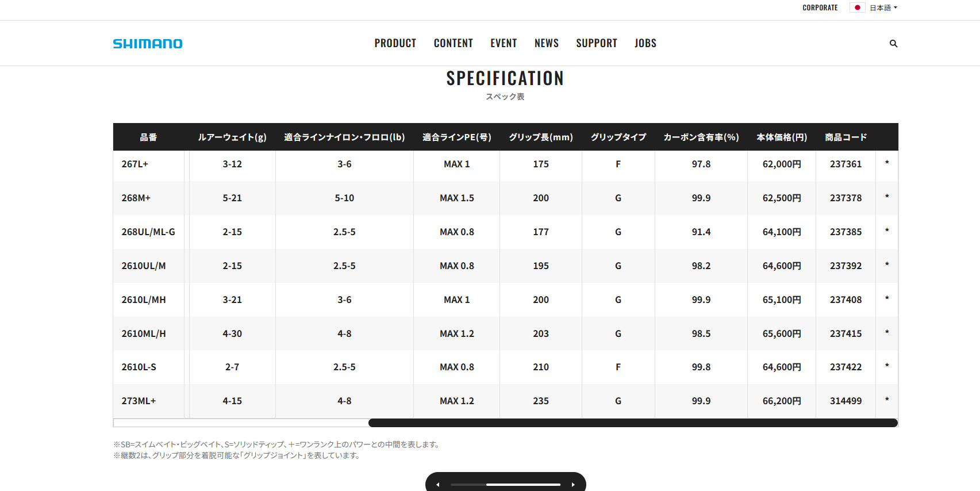Select the 268UL/ML-G model cell

pos(148,232)
